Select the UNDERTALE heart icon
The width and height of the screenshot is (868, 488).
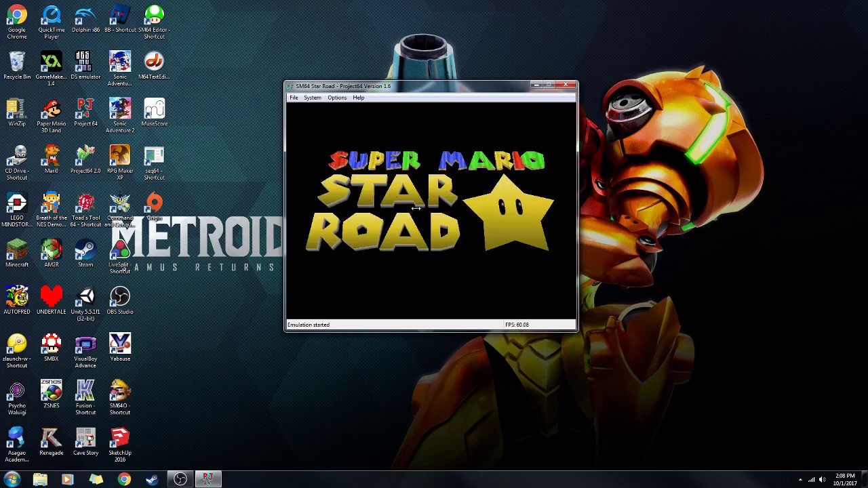coord(52,300)
